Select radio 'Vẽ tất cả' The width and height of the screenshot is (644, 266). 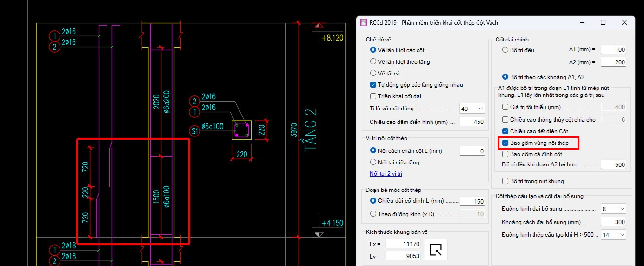pos(385,73)
